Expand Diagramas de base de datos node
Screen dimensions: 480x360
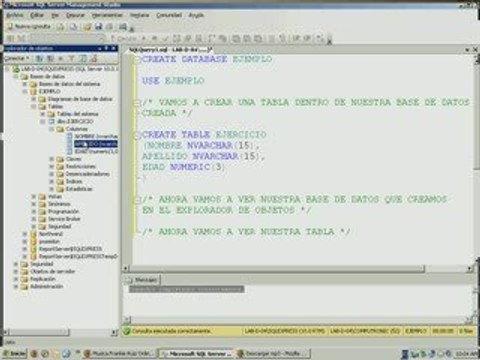34,99
